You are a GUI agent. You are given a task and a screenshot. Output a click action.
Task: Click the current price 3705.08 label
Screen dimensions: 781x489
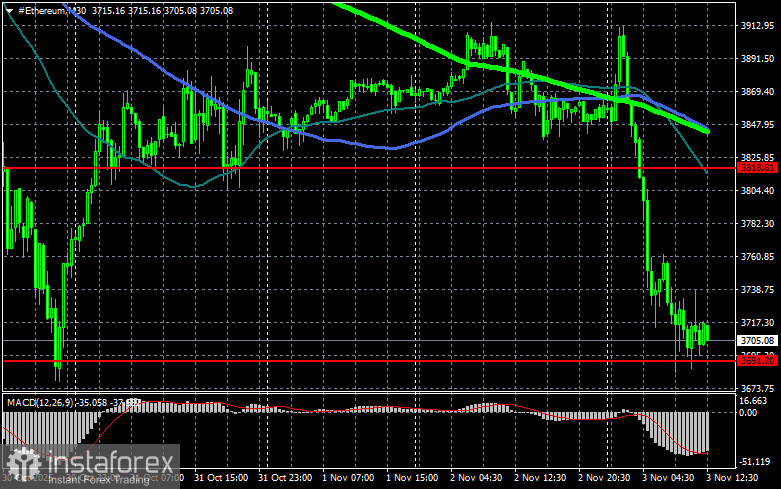pyautogui.click(x=757, y=340)
